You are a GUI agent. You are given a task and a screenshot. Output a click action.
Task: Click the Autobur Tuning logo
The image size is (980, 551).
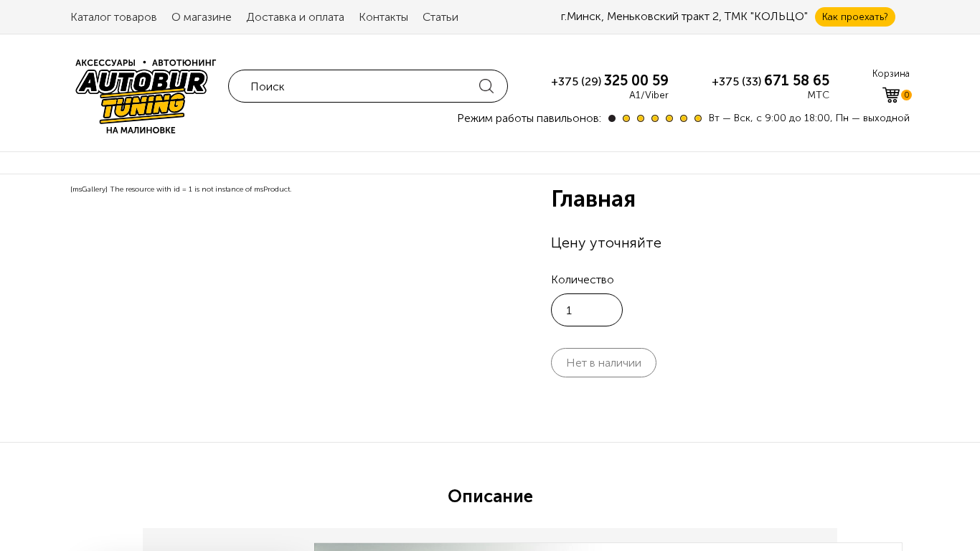coord(146,95)
